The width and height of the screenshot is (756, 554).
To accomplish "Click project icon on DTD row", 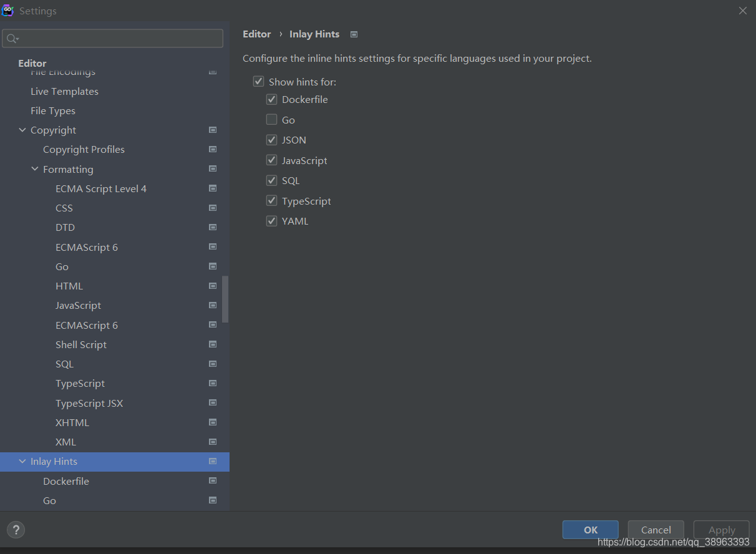I will (x=213, y=227).
